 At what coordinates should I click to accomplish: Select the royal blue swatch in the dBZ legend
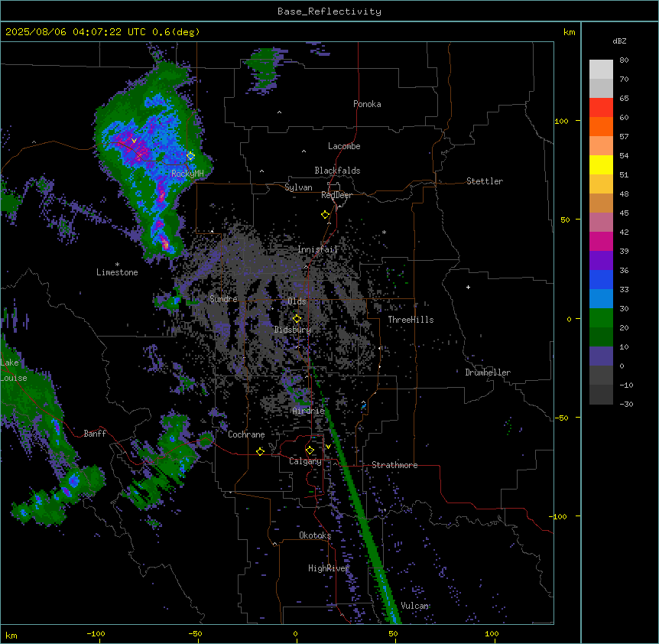point(601,279)
